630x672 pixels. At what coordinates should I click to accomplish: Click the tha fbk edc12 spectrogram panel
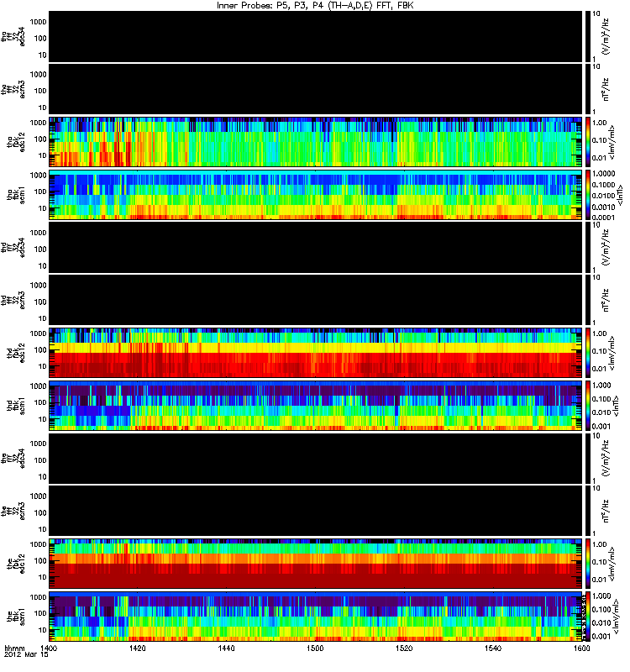pyautogui.click(x=315, y=142)
